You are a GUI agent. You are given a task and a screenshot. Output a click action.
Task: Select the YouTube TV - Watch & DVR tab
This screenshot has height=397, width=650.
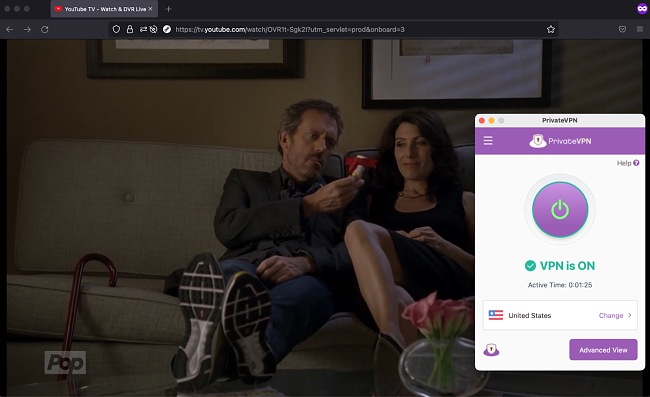104,9
